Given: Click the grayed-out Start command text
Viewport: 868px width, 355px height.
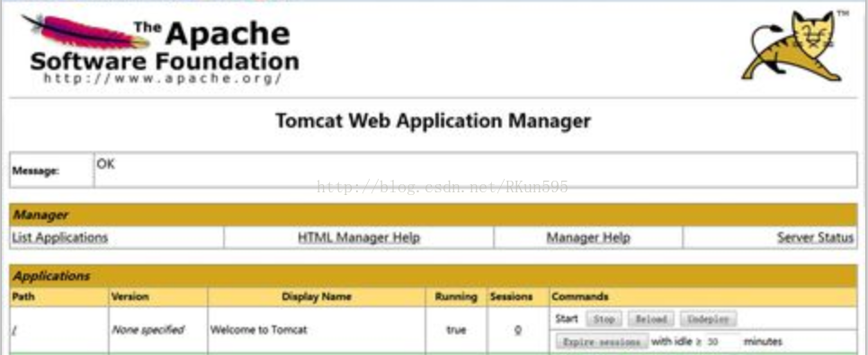Looking at the screenshot, I should (567, 318).
